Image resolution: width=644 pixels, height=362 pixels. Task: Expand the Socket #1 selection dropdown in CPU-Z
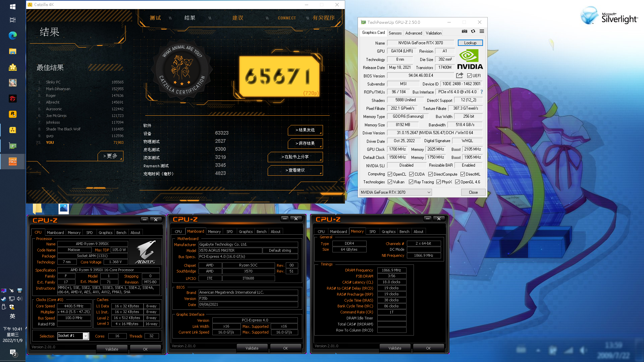[86, 336]
